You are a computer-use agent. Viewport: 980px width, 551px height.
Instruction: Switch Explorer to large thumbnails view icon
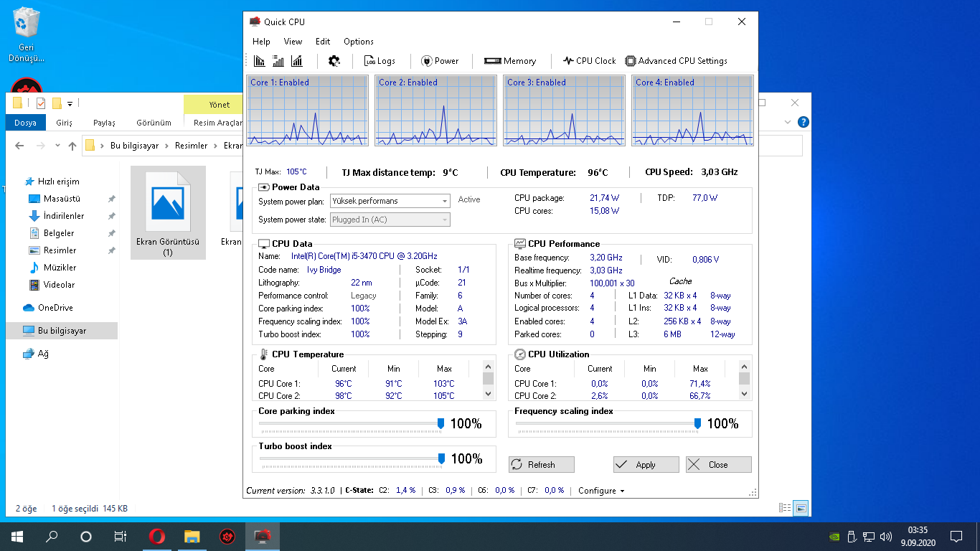pos(801,508)
